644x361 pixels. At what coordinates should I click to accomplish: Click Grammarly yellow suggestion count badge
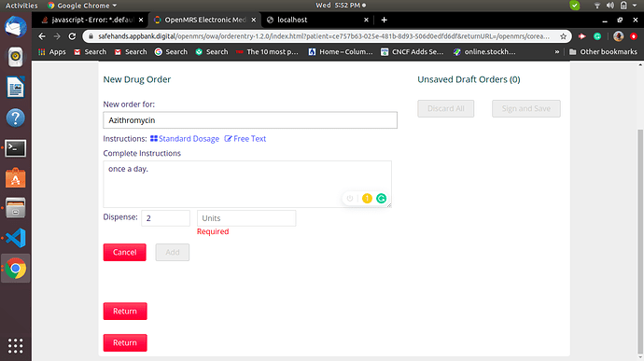pyautogui.click(x=367, y=199)
